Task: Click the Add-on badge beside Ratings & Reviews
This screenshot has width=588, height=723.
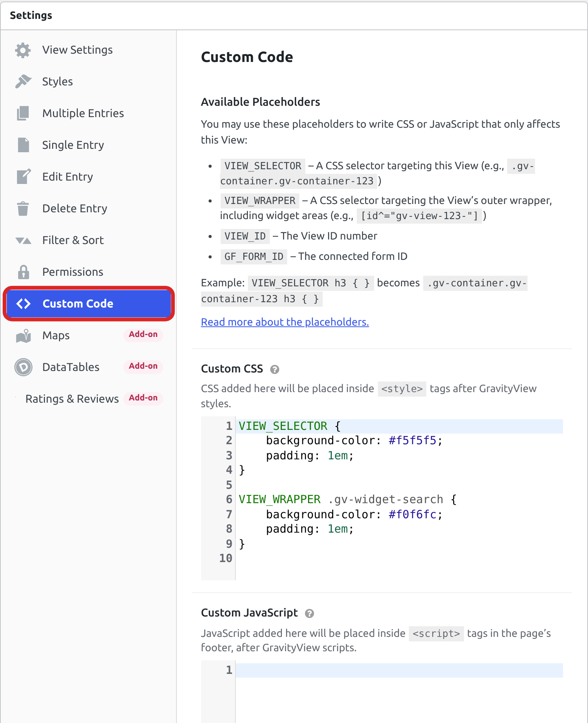Action: coord(143,398)
